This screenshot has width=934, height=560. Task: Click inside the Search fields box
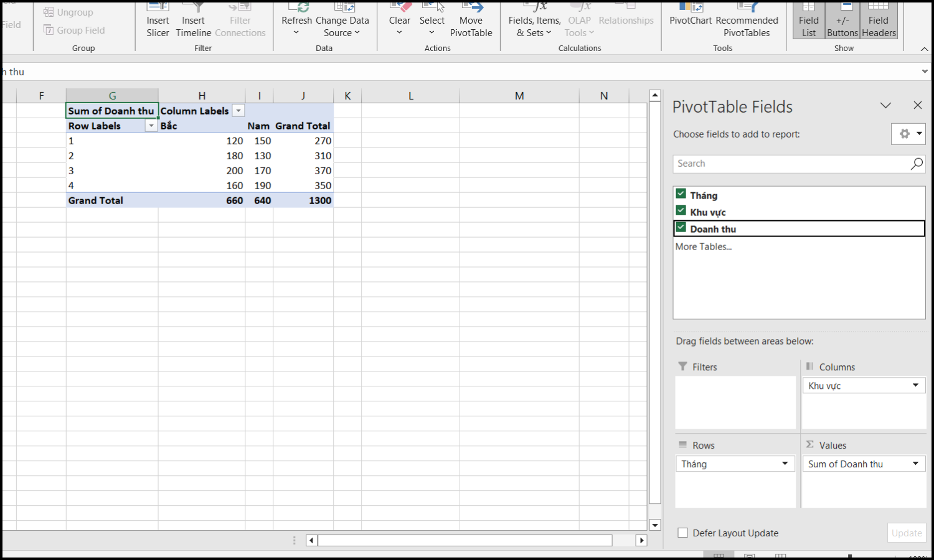click(x=791, y=163)
